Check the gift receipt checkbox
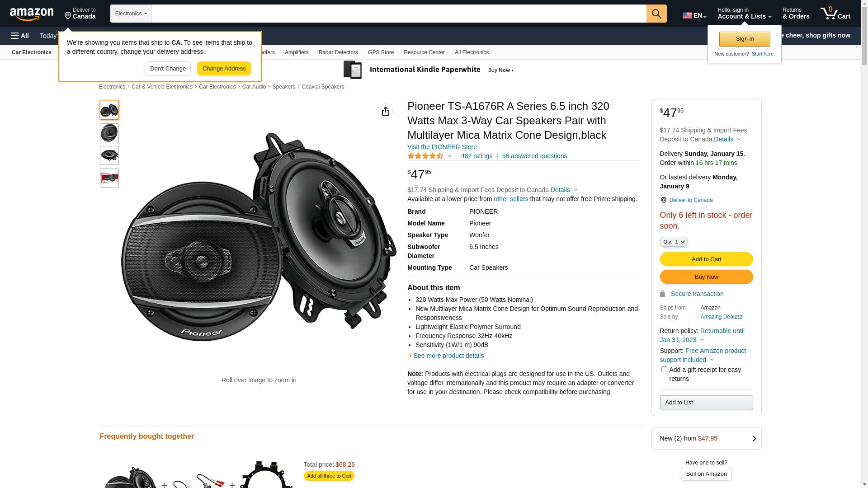This screenshot has width=868, height=488. (x=664, y=370)
